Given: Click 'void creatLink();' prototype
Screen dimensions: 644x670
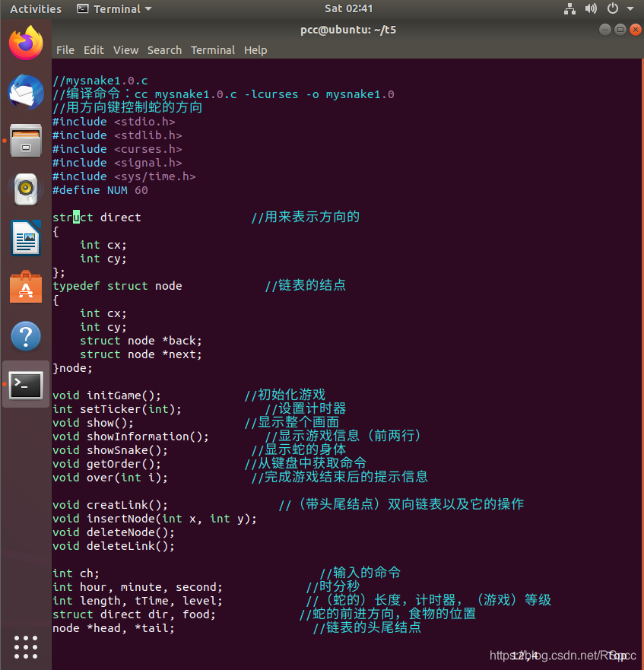Looking at the screenshot, I should click(x=110, y=505).
